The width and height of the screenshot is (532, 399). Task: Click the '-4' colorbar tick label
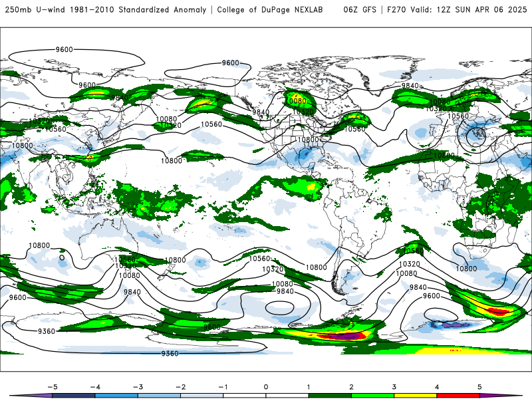click(95, 387)
